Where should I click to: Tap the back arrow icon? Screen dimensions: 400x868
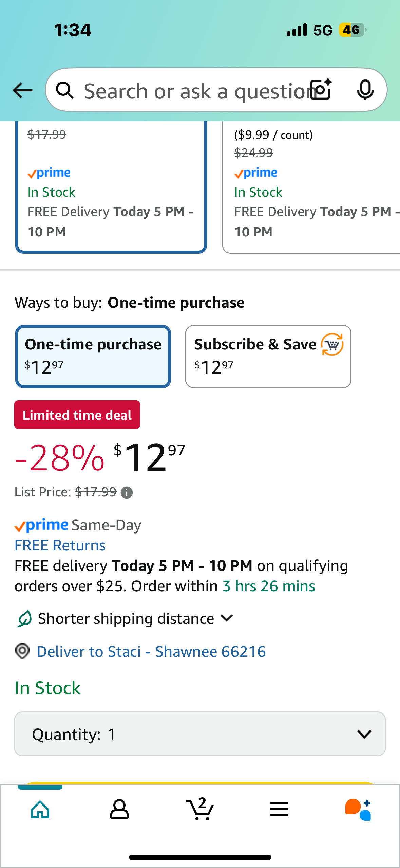[22, 90]
